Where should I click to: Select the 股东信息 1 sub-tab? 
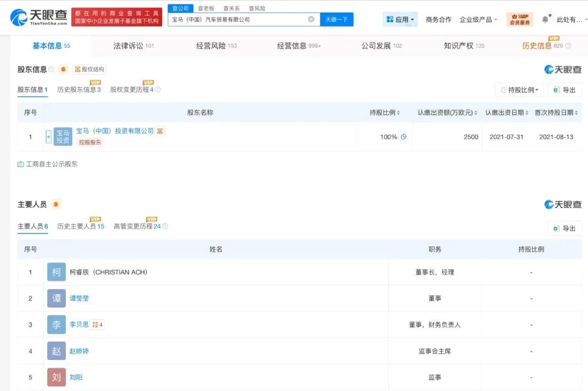tap(32, 90)
